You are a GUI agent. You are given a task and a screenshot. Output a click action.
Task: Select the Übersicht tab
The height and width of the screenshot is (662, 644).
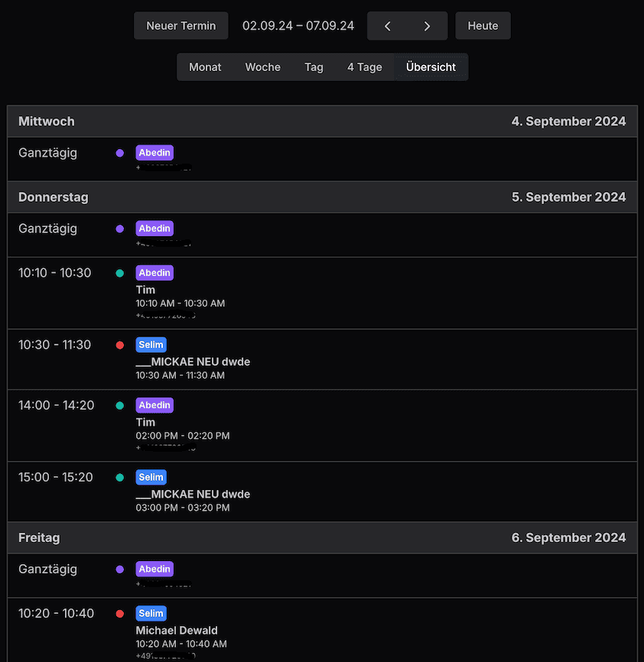click(431, 67)
